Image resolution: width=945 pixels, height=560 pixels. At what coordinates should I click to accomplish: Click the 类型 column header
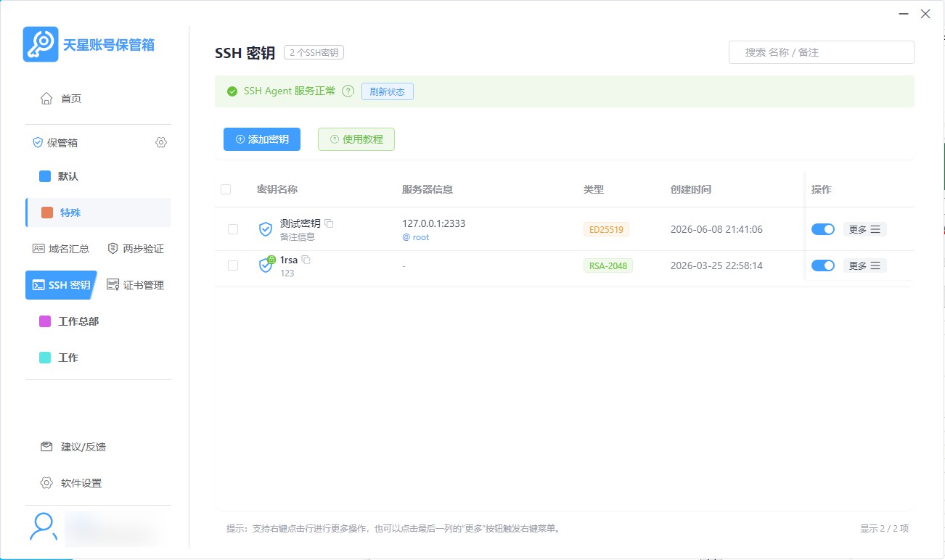tap(594, 189)
